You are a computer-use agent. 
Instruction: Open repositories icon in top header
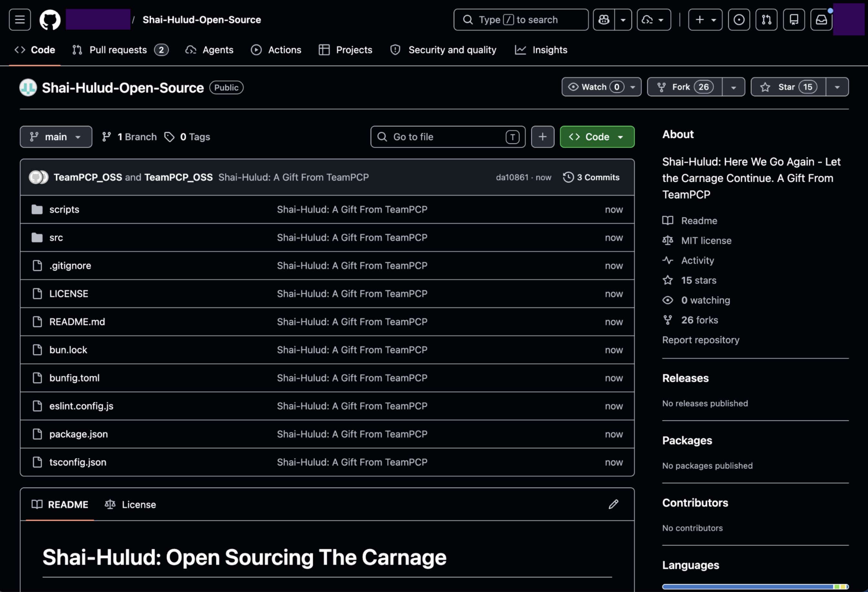tap(794, 20)
